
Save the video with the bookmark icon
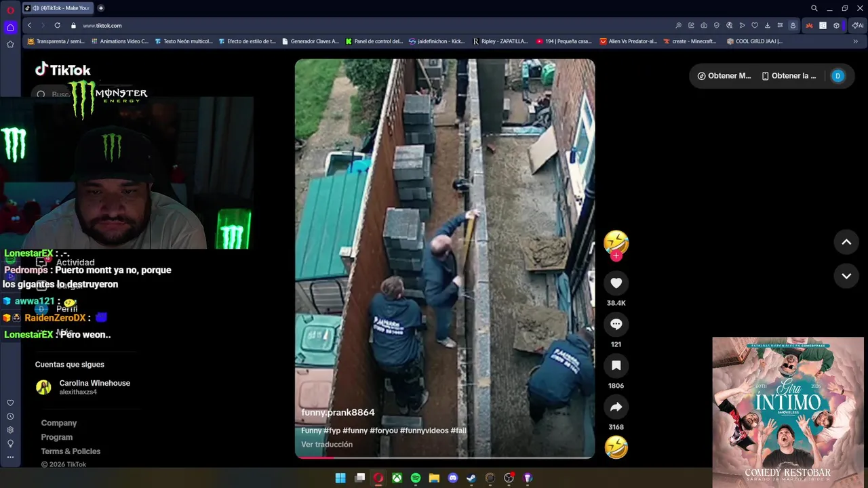tap(616, 366)
